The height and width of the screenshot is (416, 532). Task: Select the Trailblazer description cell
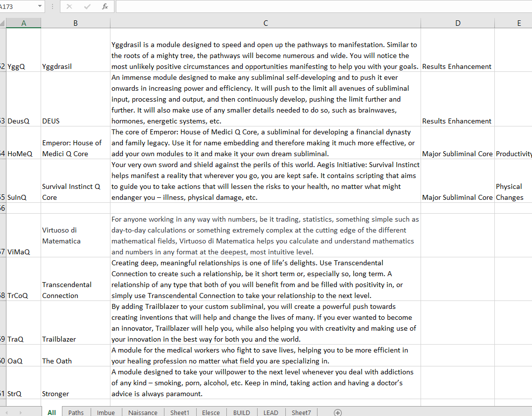[x=266, y=323]
